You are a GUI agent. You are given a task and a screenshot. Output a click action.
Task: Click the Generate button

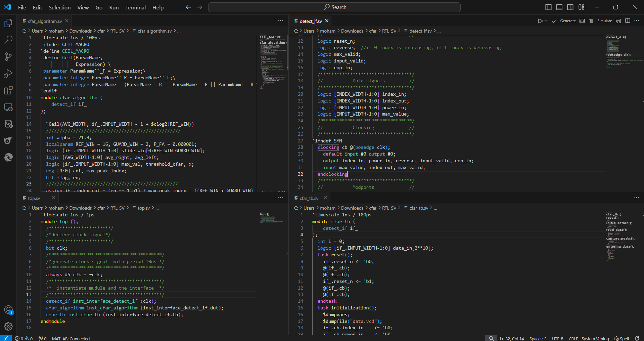pyautogui.click(x=568, y=21)
